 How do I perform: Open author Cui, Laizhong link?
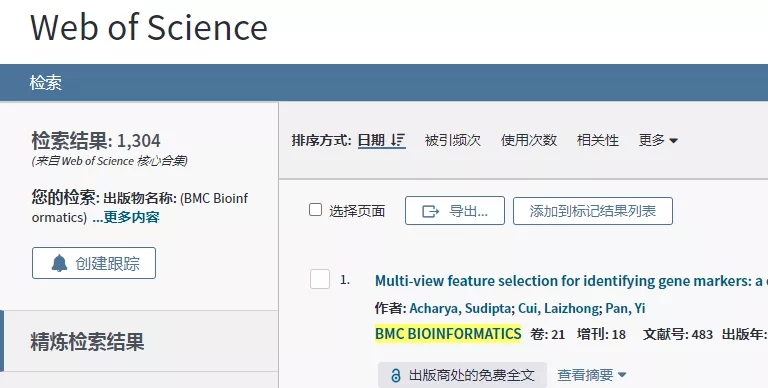558,308
